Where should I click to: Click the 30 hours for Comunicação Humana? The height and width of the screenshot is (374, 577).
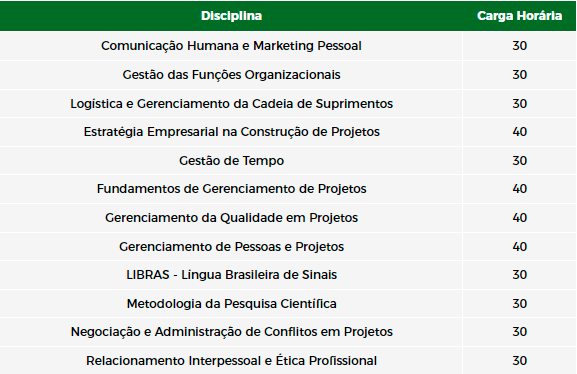(x=520, y=46)
